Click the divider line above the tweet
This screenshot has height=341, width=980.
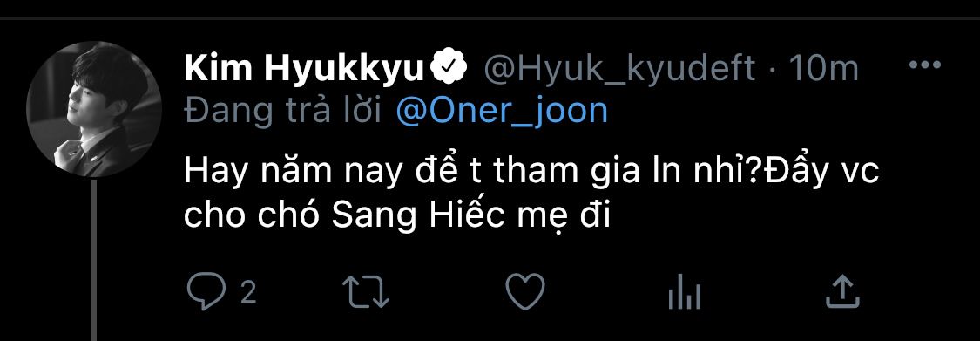point(490,19)
